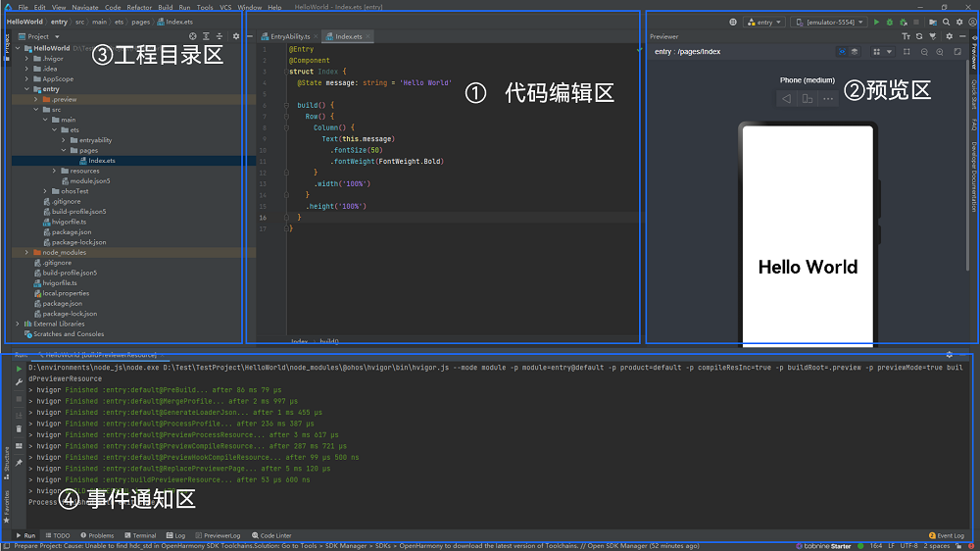The width and height of the screenshot is (980, 551).
Task: Expand the .hvigor folder
Action: [26, 59]
